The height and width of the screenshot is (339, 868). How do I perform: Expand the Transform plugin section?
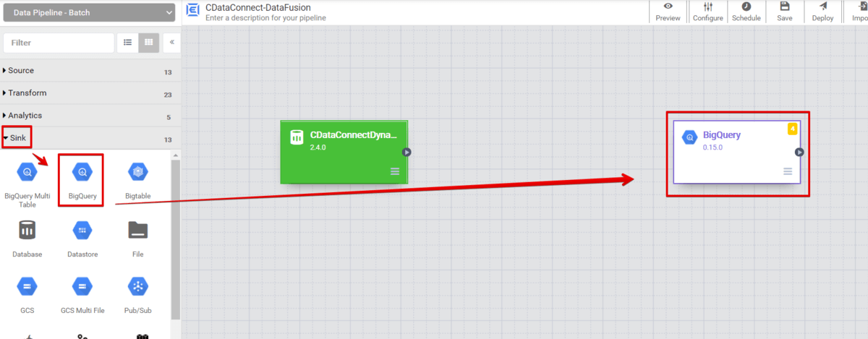[x=89, y=93]
